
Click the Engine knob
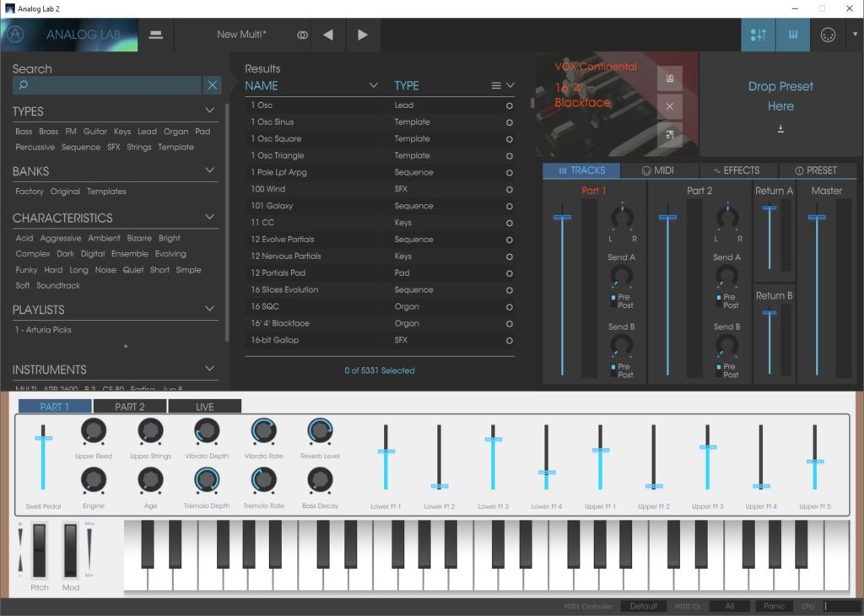94,480
